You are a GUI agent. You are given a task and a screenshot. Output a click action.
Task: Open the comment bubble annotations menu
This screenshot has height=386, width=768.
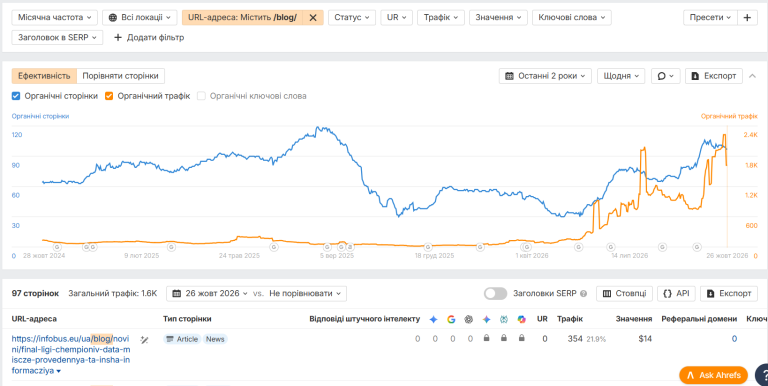(x=666, y=76)
